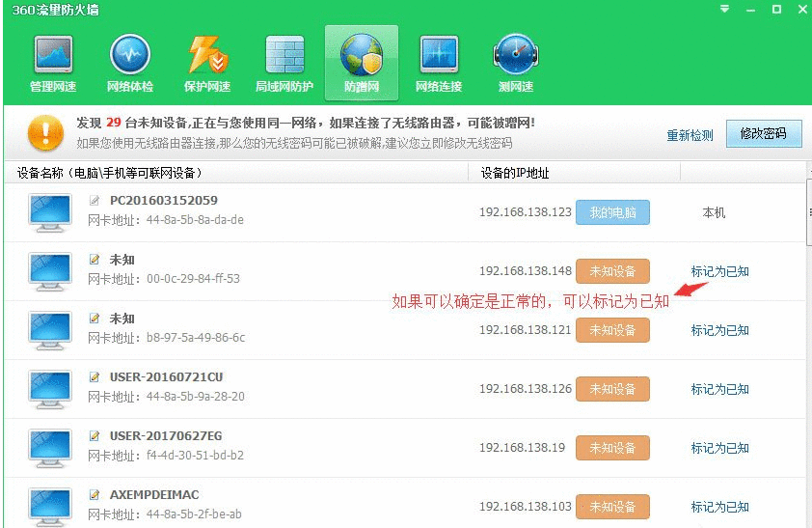Click IP address 192.168.138.148
This screenshot has height=528, width=812.
pos(526,271)
